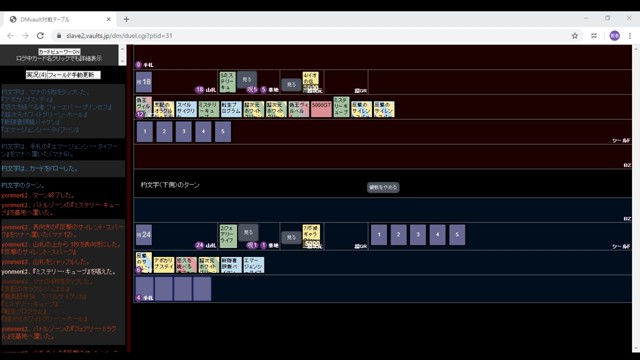Click lower player's shield card number 4
The height and width of the screenshot is (360, 640).
point(438,235)
